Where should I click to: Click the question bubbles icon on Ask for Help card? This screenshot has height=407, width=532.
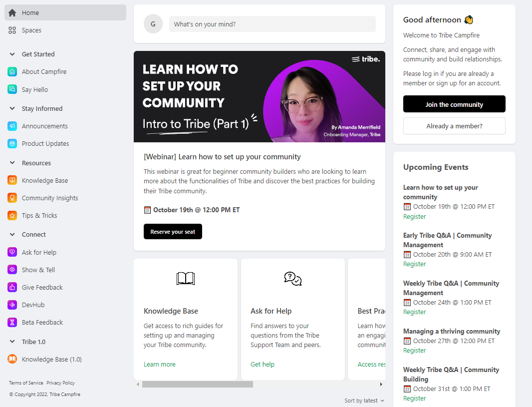[x=293, y=279]
